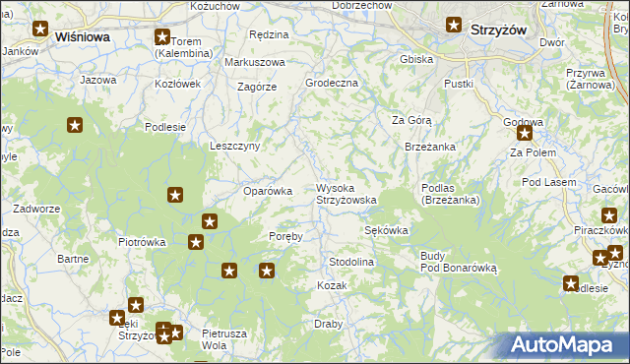
Task: Open the star marker above the Piraczkówka label
Action: tap(609, 215)
